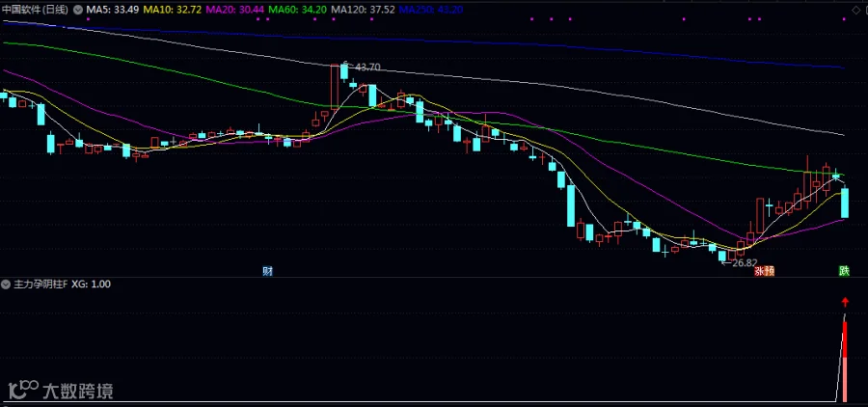Click the 43.70 high price label
868x407 pixels.
(x=367, y=67)
